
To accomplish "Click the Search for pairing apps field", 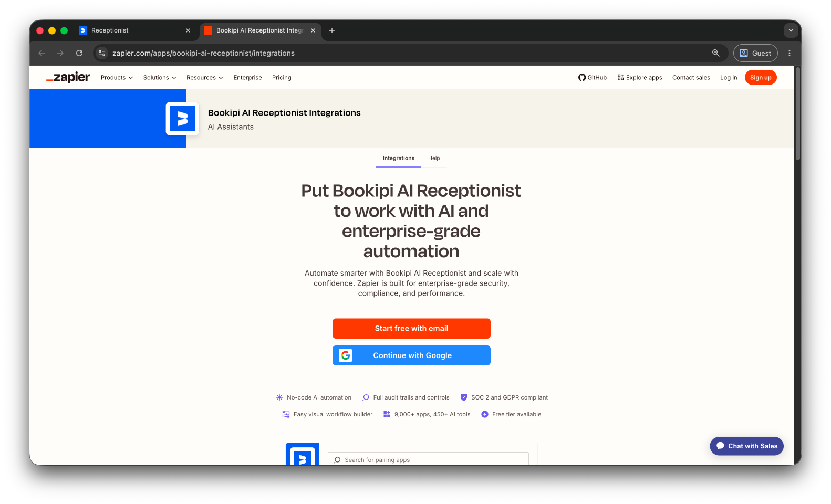I will (428, 459).
